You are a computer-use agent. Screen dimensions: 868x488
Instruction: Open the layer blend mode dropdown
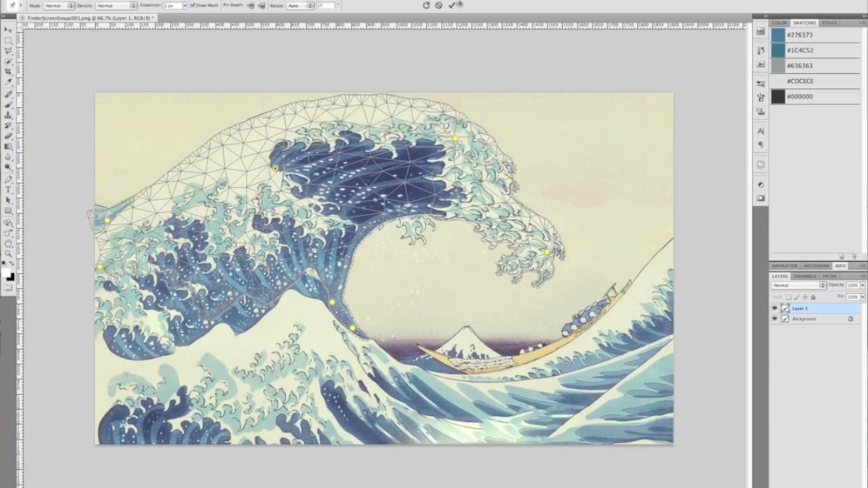point(799,285)
